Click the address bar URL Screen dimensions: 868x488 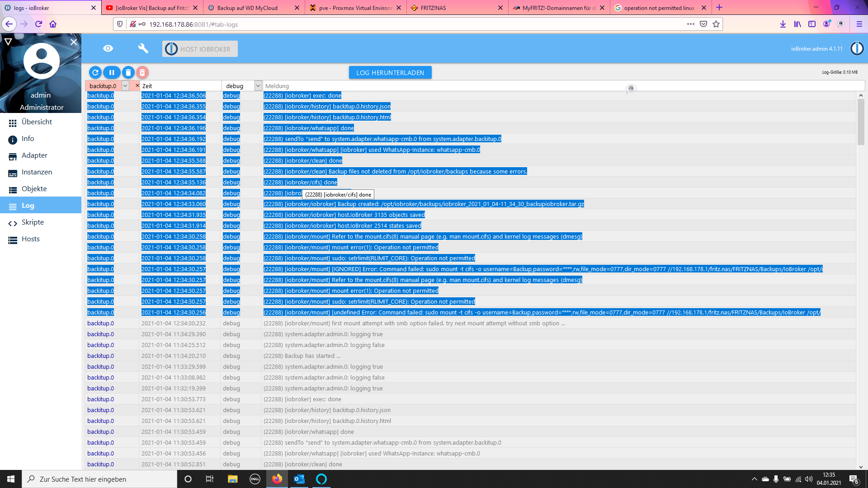pos(193,24)
